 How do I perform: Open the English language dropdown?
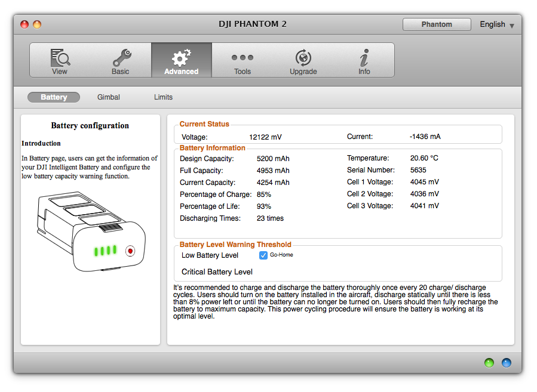pos(496,24)
